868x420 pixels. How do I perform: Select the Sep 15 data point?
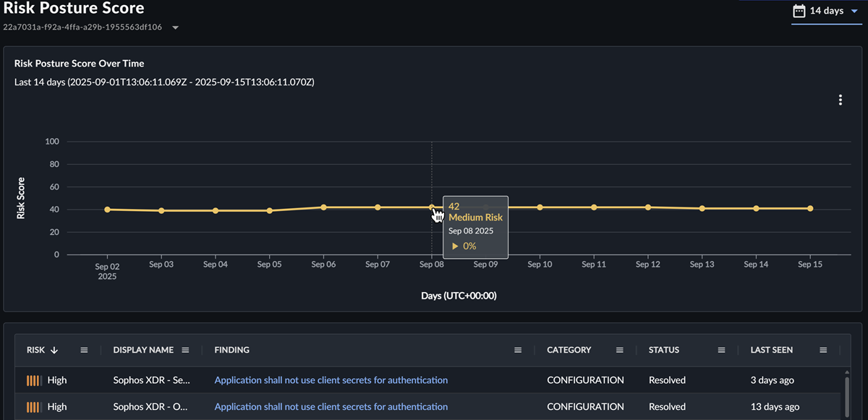810,208
